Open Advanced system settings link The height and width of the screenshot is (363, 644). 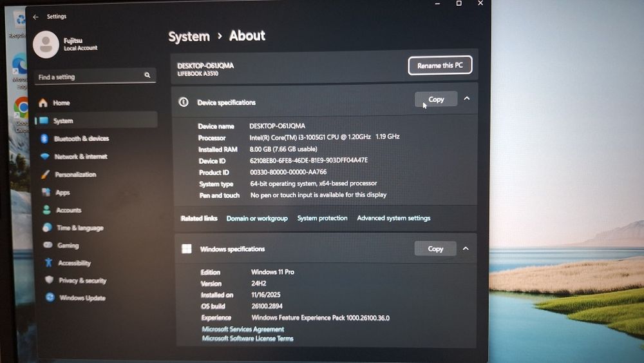point(393,218)
